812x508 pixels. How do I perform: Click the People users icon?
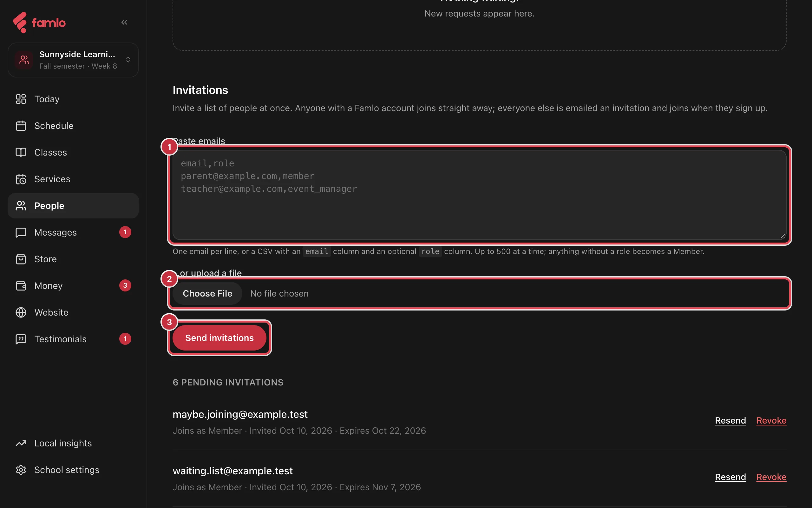[21, 206]
